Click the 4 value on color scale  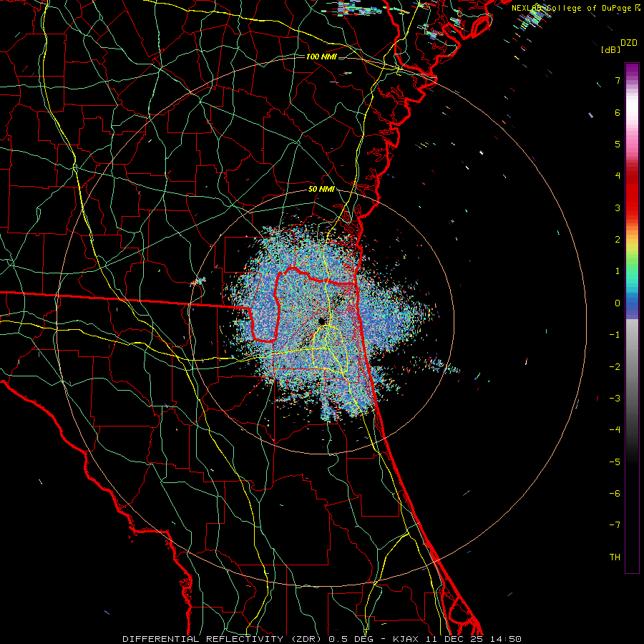[618, 176]
